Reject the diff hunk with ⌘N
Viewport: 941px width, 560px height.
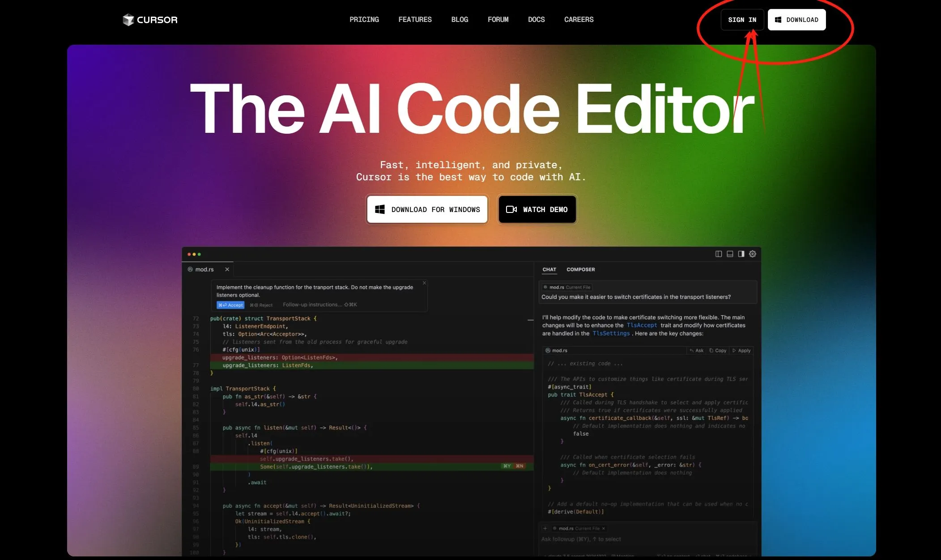(519, 466)
